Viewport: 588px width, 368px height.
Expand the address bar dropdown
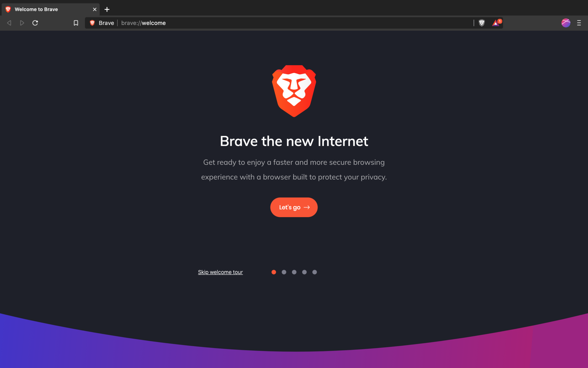point(294,23)
